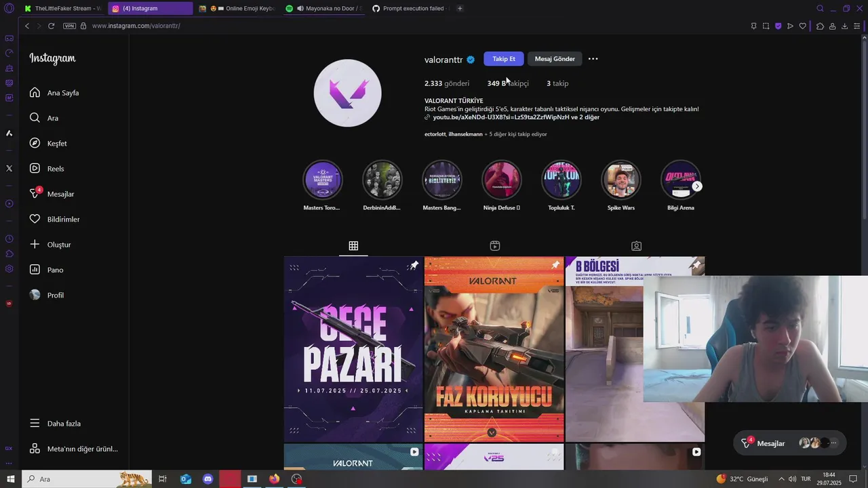Open the Gece Pazarı pinned post
868x488 pixels.
tap(353, 349)
